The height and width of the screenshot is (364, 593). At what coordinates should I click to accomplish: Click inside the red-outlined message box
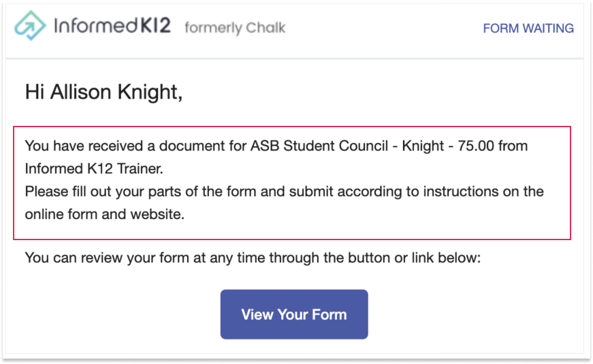click(292, 183)
